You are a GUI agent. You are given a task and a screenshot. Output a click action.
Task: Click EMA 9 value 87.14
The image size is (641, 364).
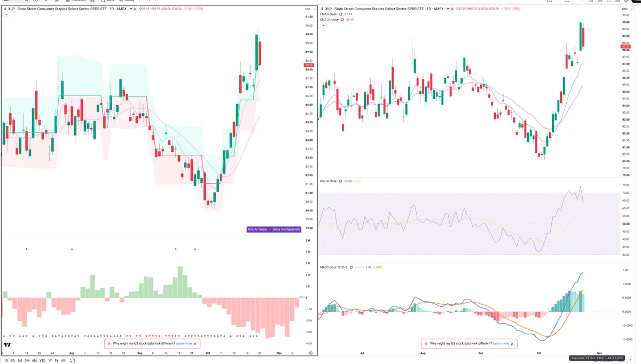tap(348, 14)
